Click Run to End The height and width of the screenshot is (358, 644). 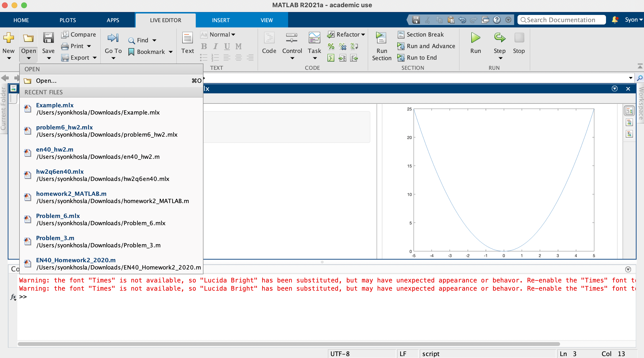coord(417,58)
